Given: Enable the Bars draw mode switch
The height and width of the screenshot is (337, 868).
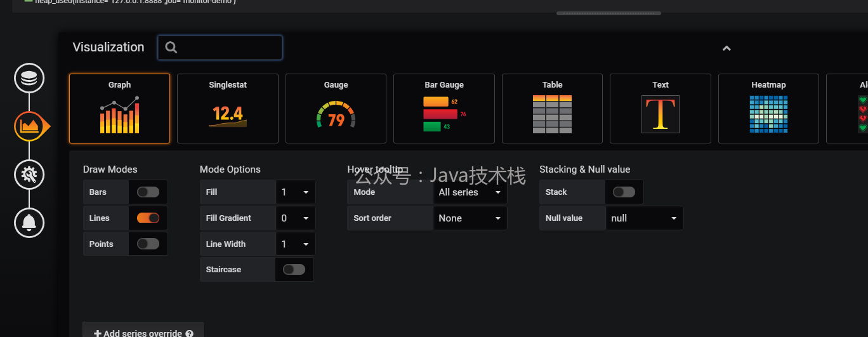Looking at the screenshot, I should (x=148, y=192).
